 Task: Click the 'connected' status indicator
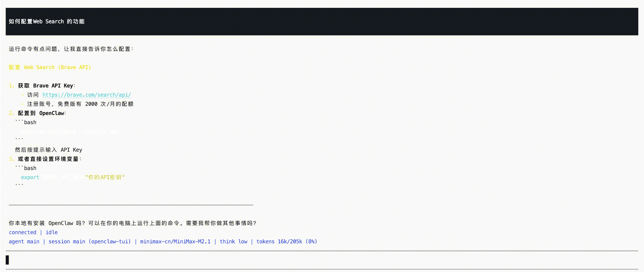click(x=22, y=232)
